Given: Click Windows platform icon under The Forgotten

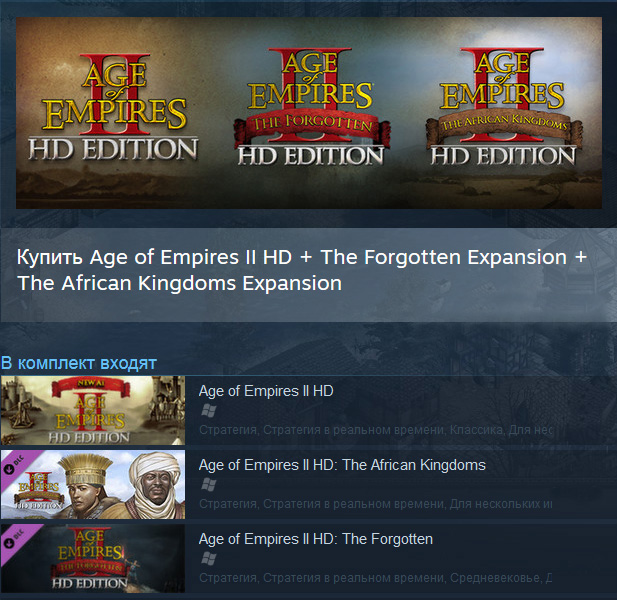Looking at the screenshot, I should 209,558.
